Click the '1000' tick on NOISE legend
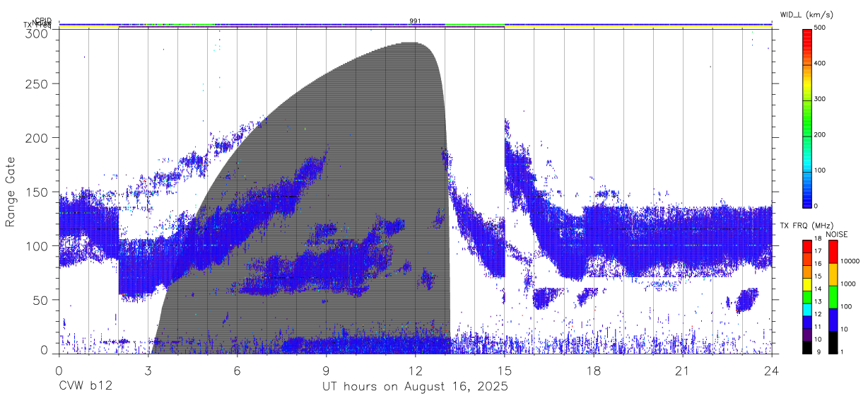The image size is (868, 401). tap(849, 284)
